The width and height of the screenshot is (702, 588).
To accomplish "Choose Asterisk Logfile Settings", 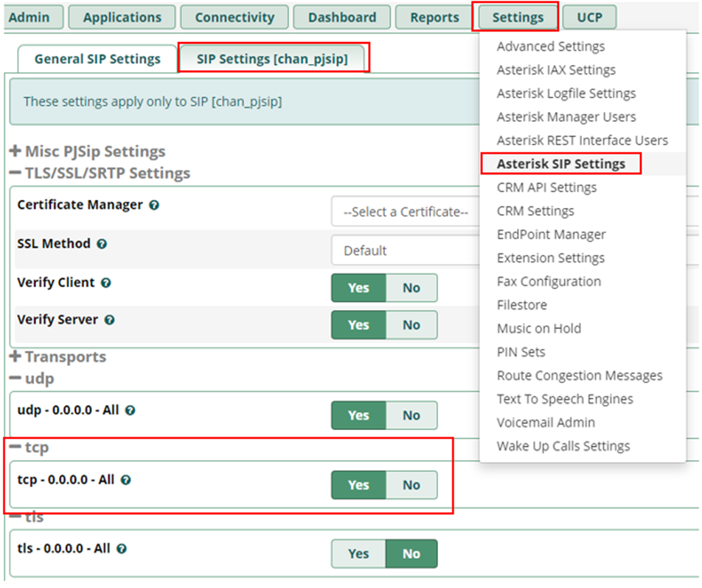I will [566, 94].
